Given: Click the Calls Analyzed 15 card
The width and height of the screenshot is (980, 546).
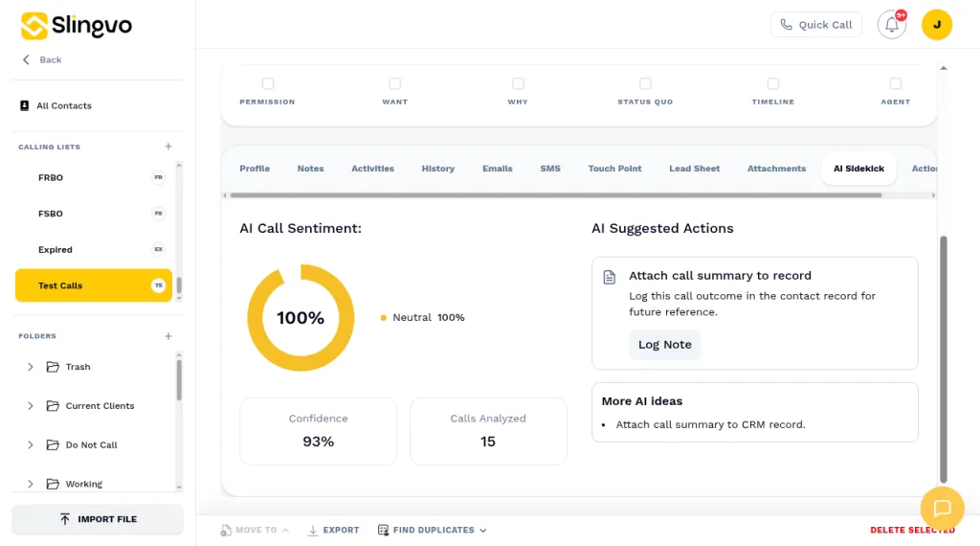Looking at the screenshot, I should click(x=488, y=432).
